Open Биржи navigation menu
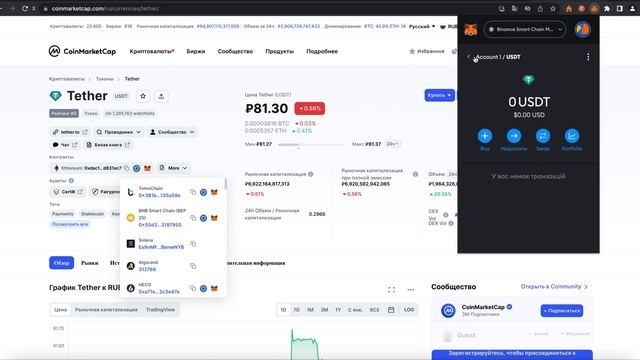This screenshot has width=640, height=360. pos(196,51)
